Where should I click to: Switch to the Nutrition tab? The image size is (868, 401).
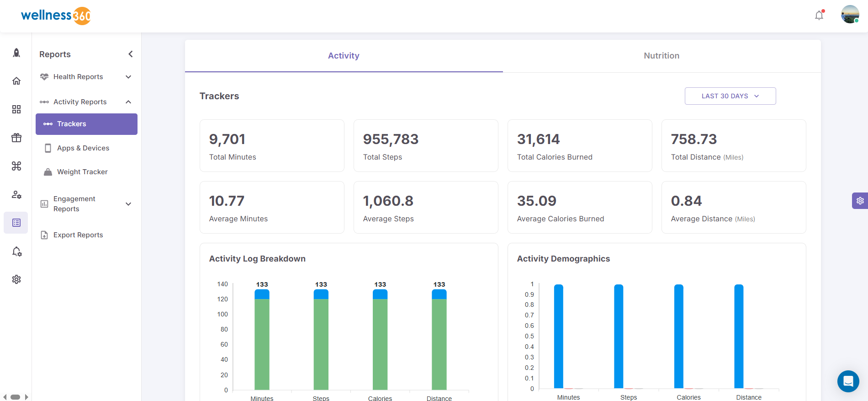pos(661,56)
